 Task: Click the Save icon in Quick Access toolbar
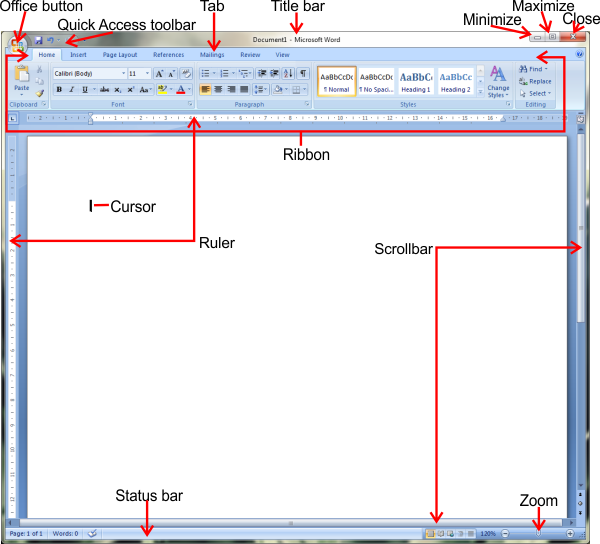click(x=38, y=40)
